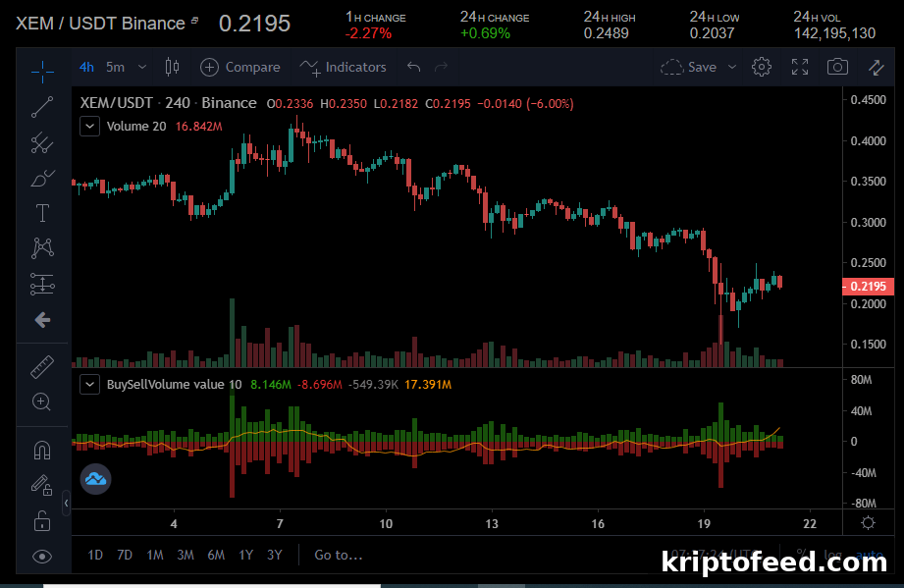The height and width of the screenshot is (588, 904).
Task: Set range to 3Y
Action: click(x=275, y=556)
